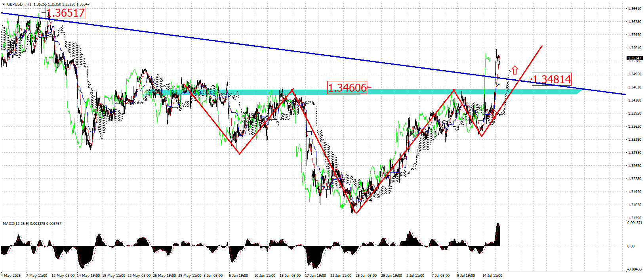Click the 25 Jun 03:00 time label
The height and width of the screenshot is (280, 644).
tap(366, 276)
